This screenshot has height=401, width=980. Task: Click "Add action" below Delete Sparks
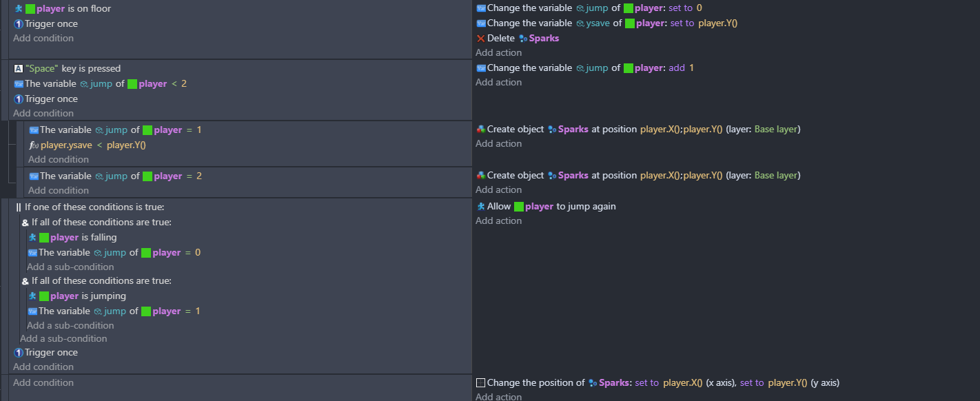498,53
